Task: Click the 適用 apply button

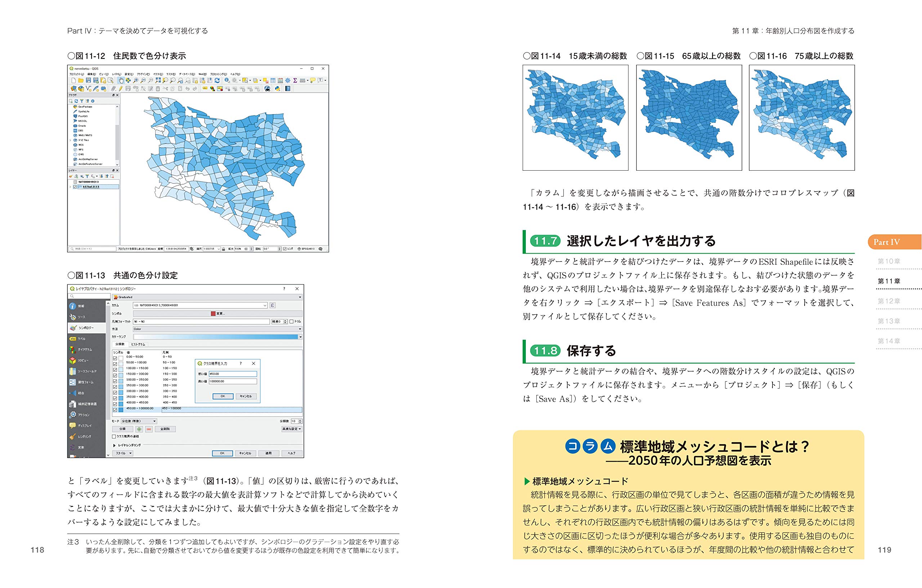Action: pyautogui.click(x=268, y=453)
